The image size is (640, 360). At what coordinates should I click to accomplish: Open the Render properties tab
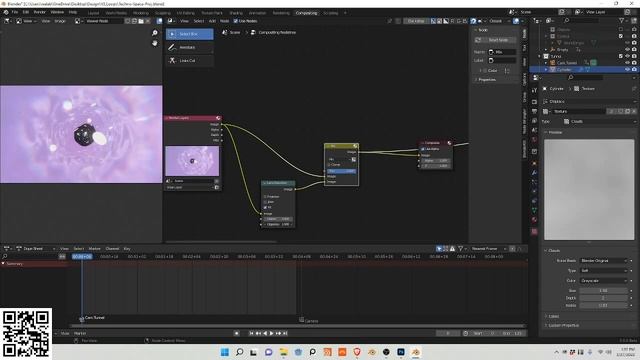coord(534,101)
